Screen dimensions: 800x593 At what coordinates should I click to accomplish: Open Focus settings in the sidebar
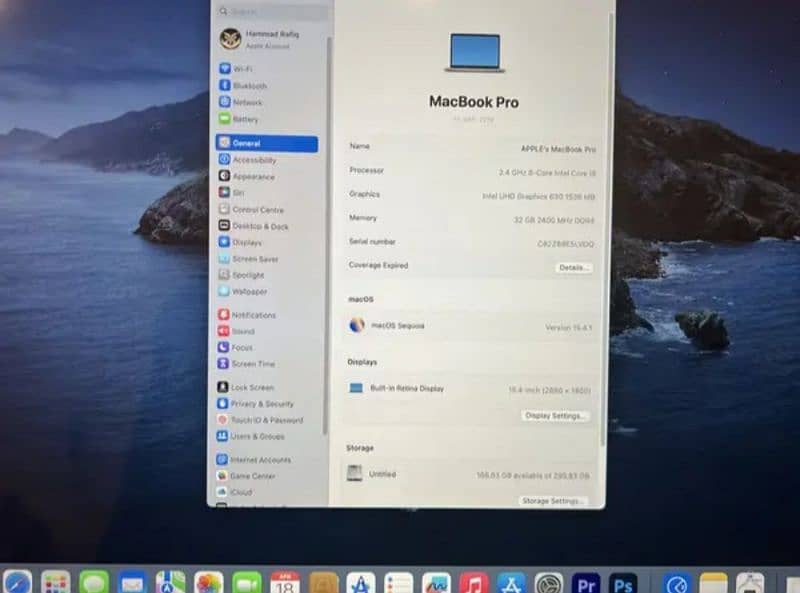[235, 348]
